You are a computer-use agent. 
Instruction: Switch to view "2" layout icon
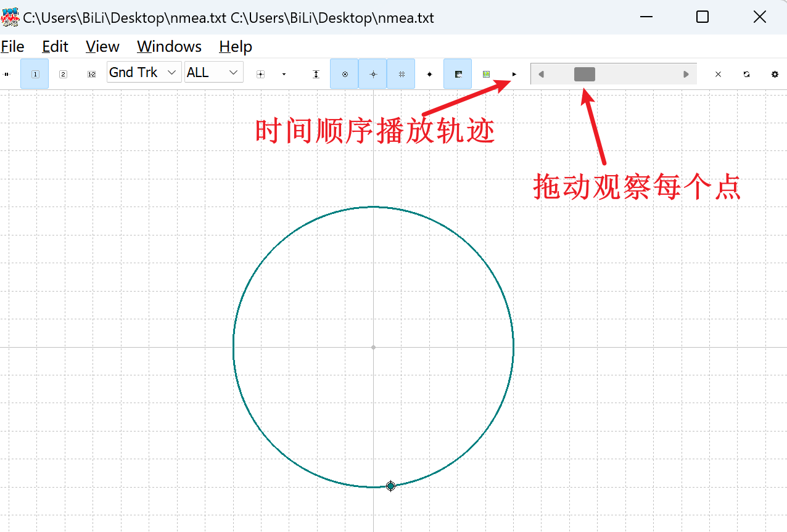pos(63,73)
